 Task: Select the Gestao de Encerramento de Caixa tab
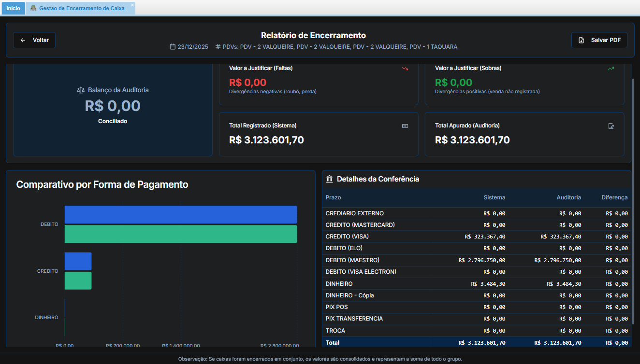81,8
